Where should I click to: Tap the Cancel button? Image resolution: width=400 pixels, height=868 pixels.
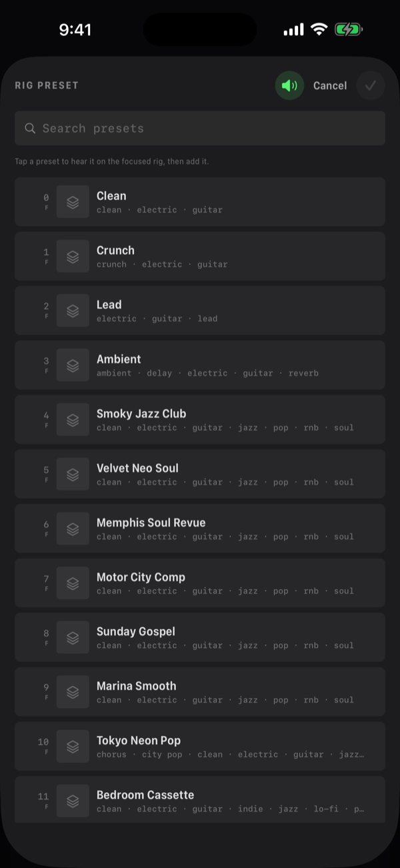(330, 85)
